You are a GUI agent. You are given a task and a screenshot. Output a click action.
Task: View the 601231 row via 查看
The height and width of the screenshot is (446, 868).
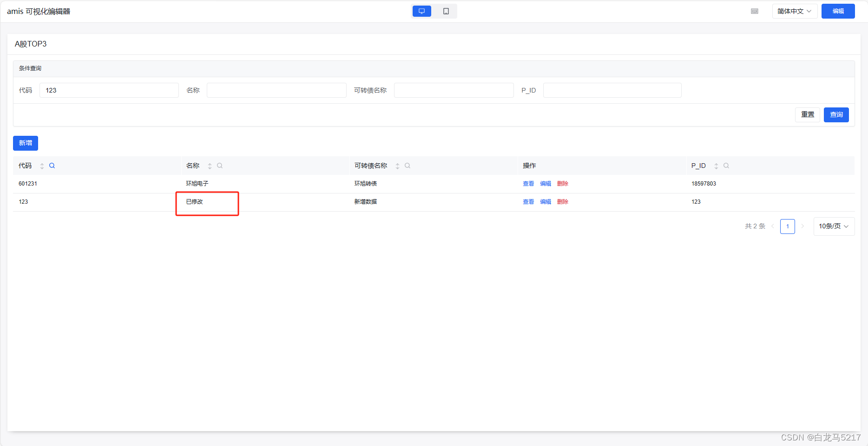[528, 184]
